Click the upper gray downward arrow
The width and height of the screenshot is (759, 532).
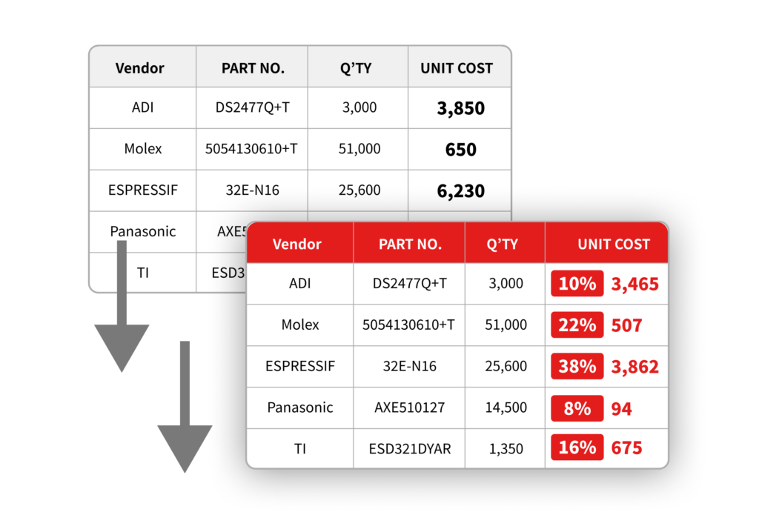point(121,326)
